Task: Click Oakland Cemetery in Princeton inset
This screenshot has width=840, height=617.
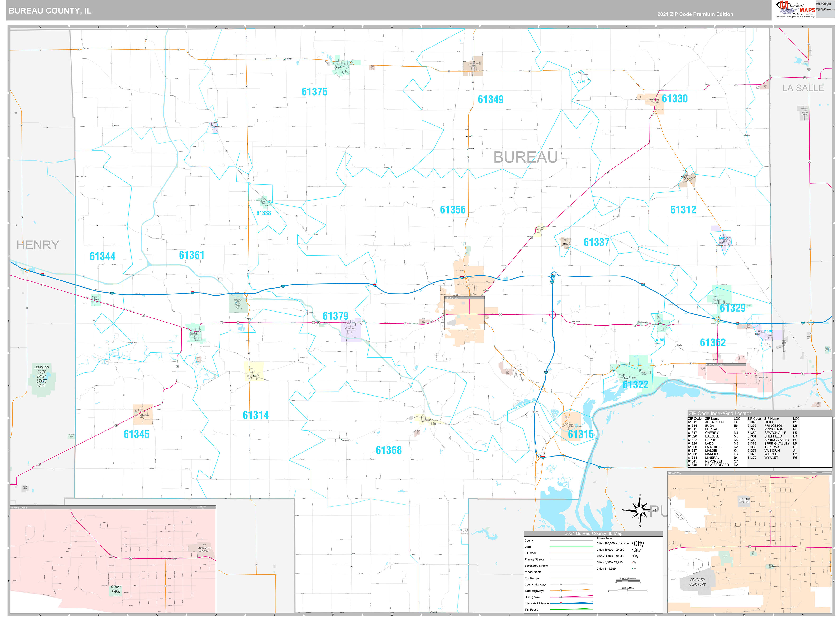Action: pos(697,582)
